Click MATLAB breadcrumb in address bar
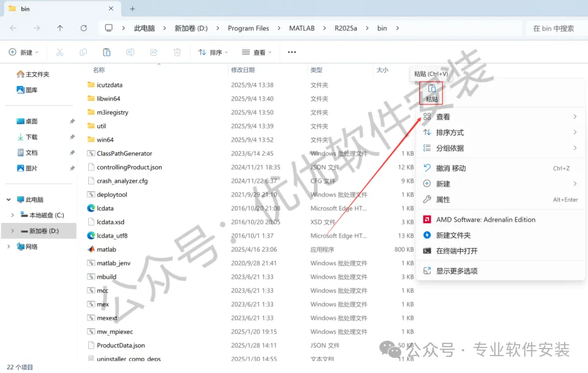Image resolution: width=588 pixels, height=373 pixels. (302, 28)
